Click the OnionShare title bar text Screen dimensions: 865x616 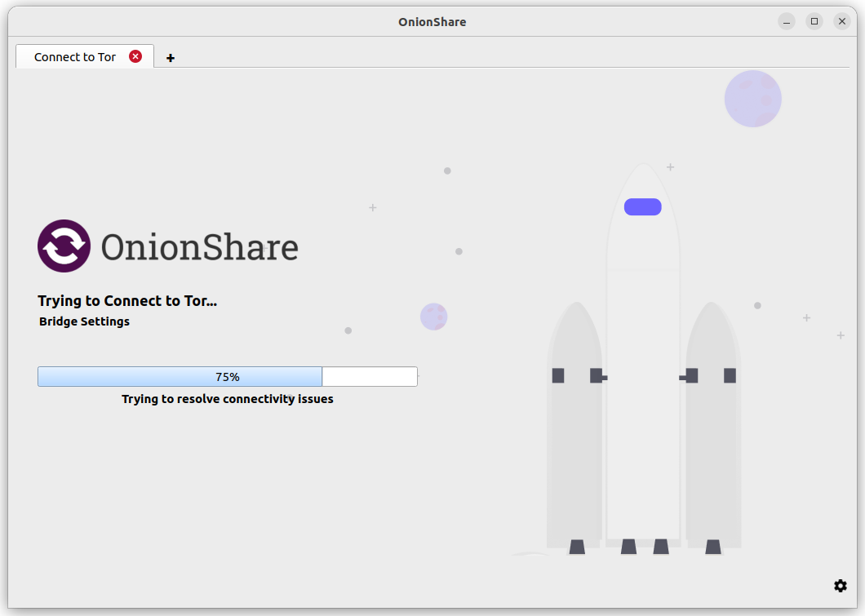(432, 22)
